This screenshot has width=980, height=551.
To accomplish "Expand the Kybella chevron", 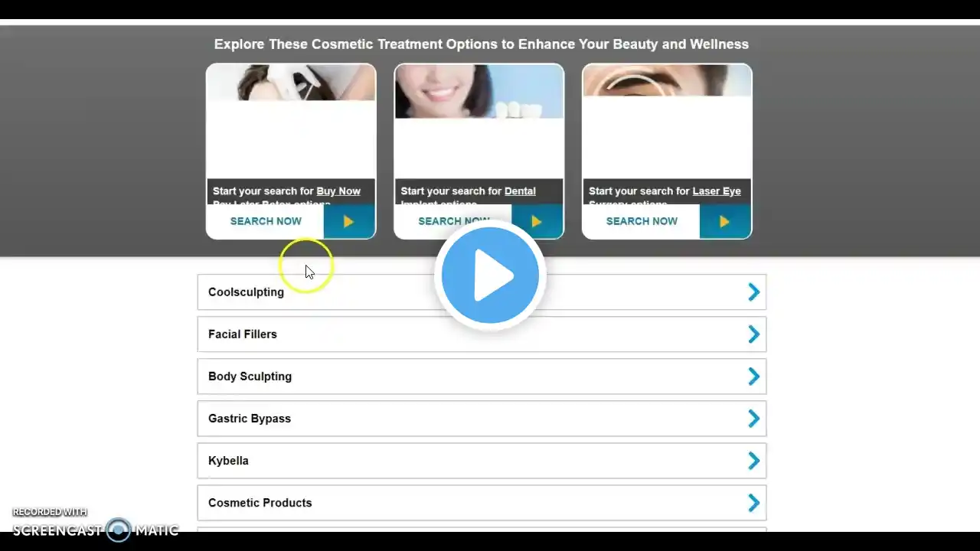I will [x=754, y=461].
